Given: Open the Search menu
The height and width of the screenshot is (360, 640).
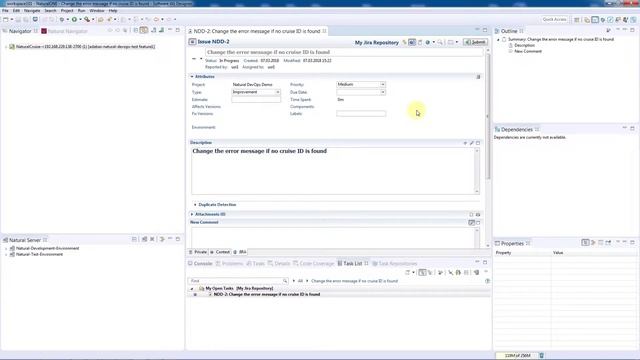Looking at the screenshot, I should (x=50, y=11).
